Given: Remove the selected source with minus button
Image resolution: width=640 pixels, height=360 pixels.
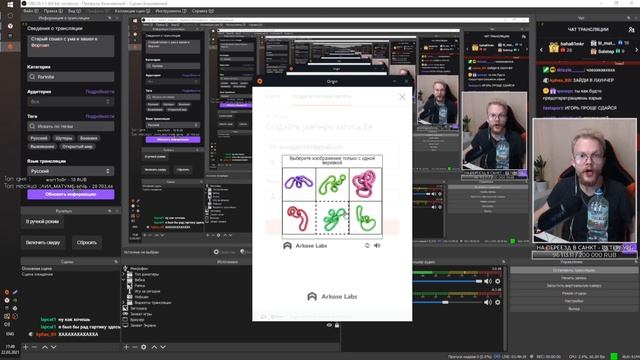Looking at the screenshot, I should point(135,347).
